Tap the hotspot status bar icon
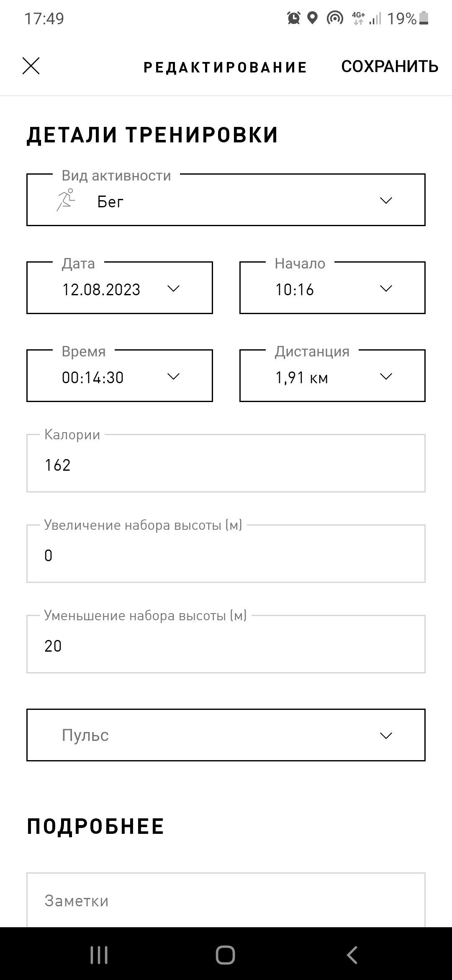 pos(335,18)
